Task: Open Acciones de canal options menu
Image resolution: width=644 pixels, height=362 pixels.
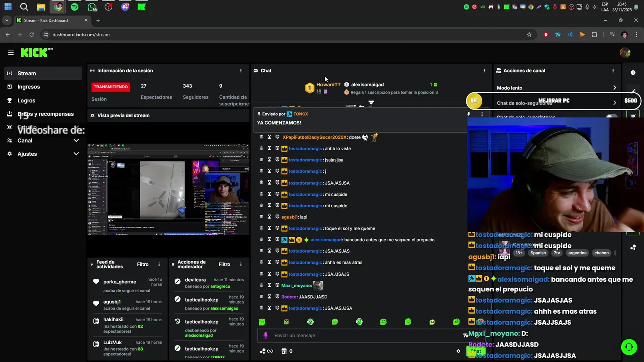Action: tap(613, 71)
